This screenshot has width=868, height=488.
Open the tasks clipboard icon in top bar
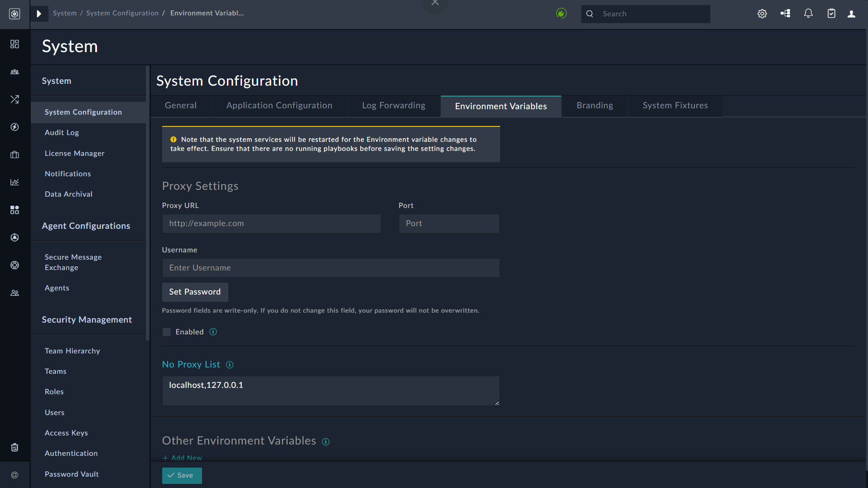[831, 14]
